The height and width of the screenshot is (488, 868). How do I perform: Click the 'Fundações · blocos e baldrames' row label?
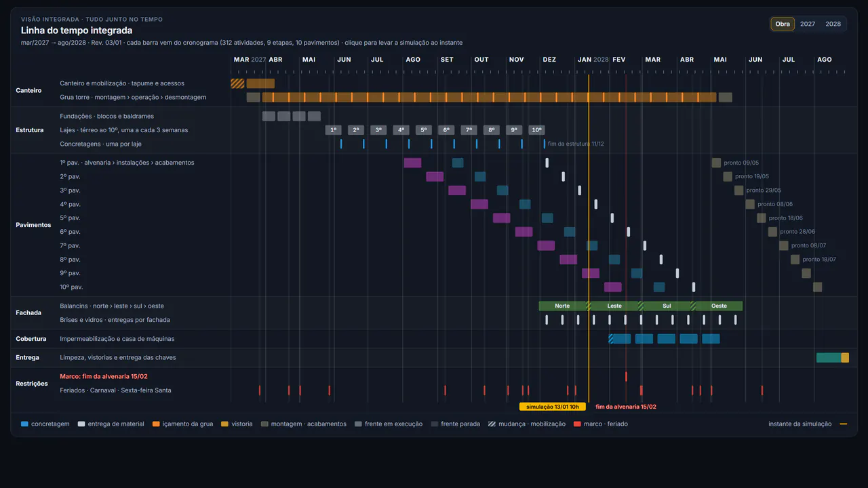pos(106,116)
